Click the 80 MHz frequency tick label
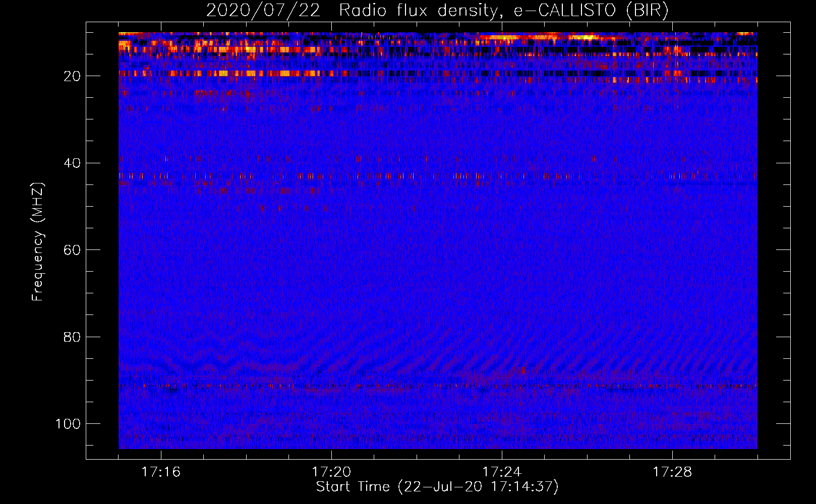This screenshot has width=816, height=504. tap(72, 337)
